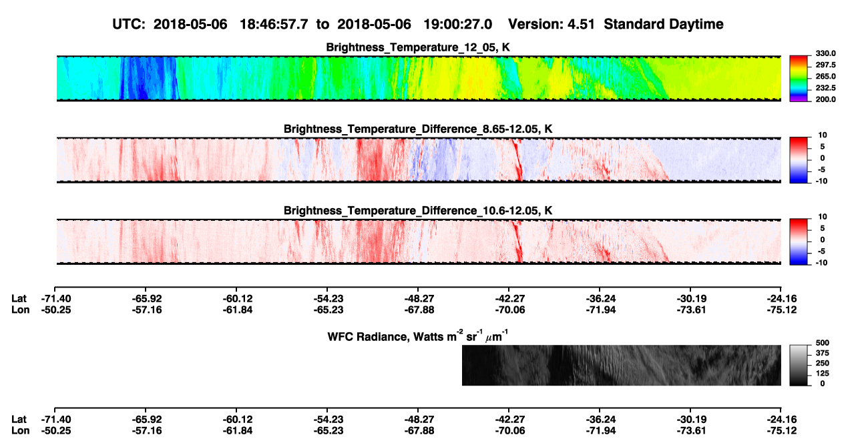Click longitude '-50.25' on the lower axis
The image size is (868, 445).
(55, 430)
